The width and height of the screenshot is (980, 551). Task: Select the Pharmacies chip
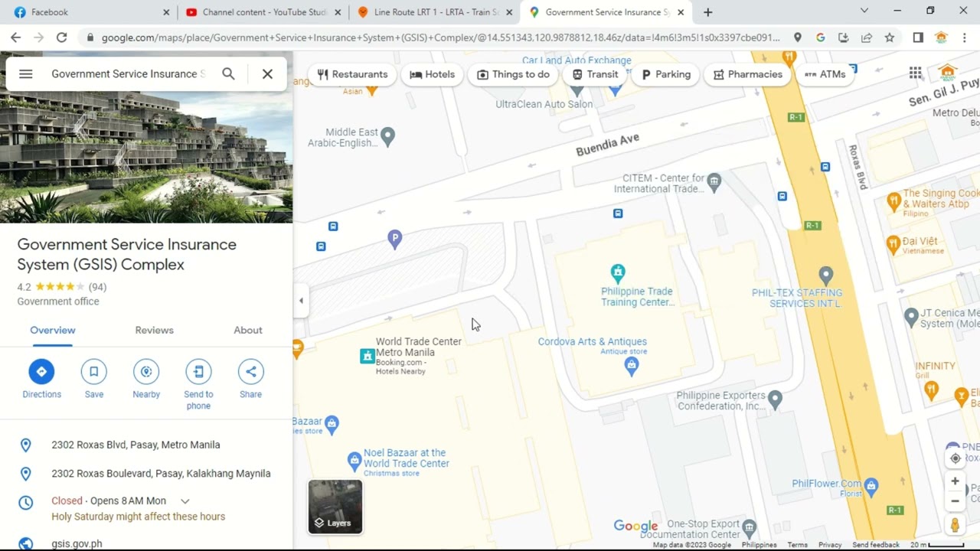[747, 74]
